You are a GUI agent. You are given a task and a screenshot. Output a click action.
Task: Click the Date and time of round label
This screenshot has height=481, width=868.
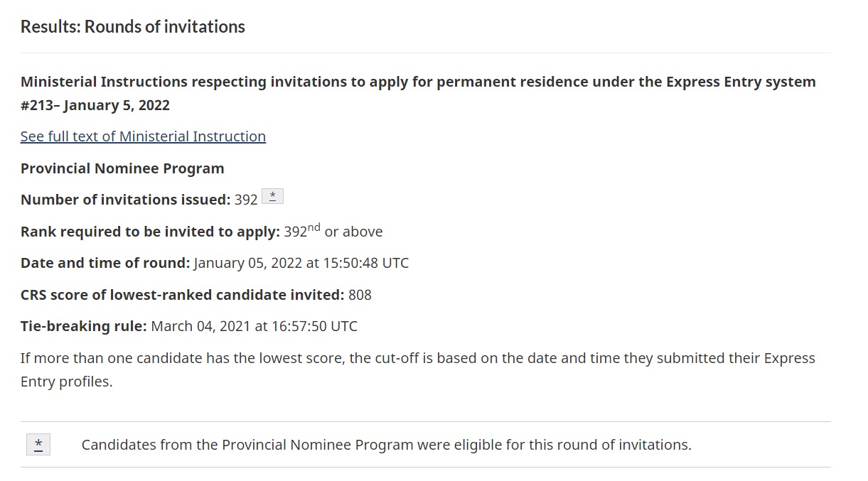point(105,263)
